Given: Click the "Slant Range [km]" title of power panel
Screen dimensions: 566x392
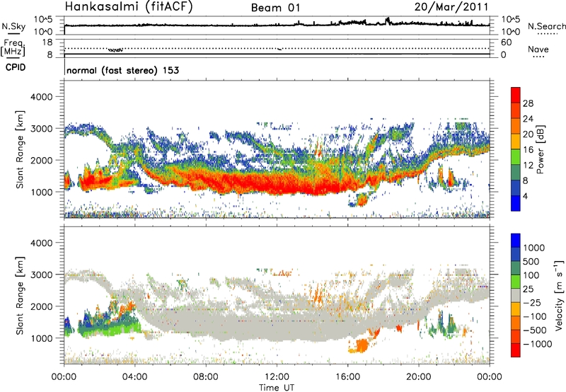Looking at the screenshot, I should (x=20, y=149).
